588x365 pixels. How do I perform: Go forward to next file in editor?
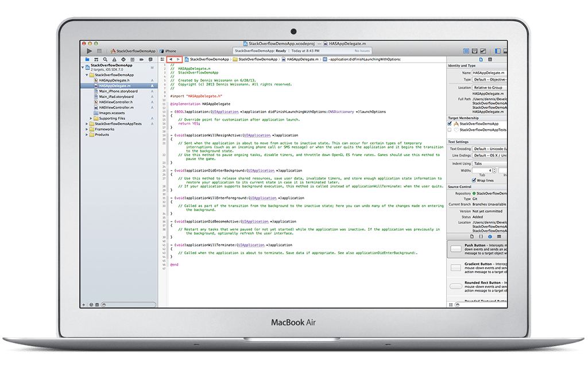pos(178,59)
